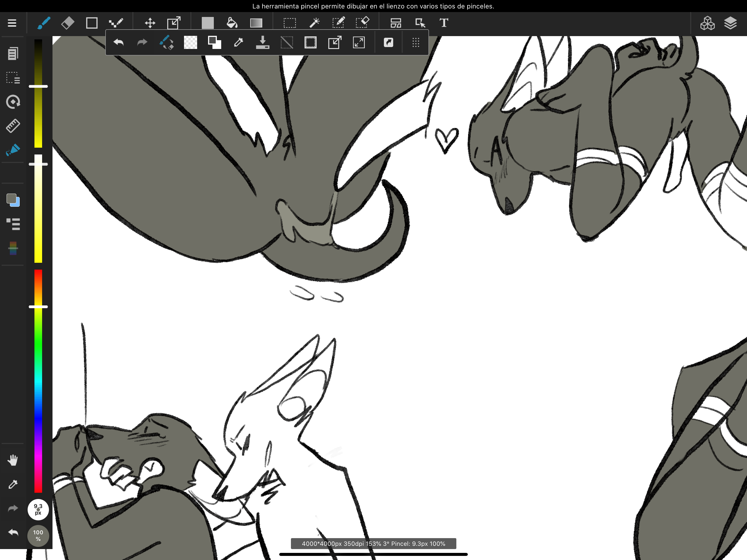This screenshot has width=747, height=560.
Task: Activate the Magic Wand selection tool
Action: tap(314, 23)
